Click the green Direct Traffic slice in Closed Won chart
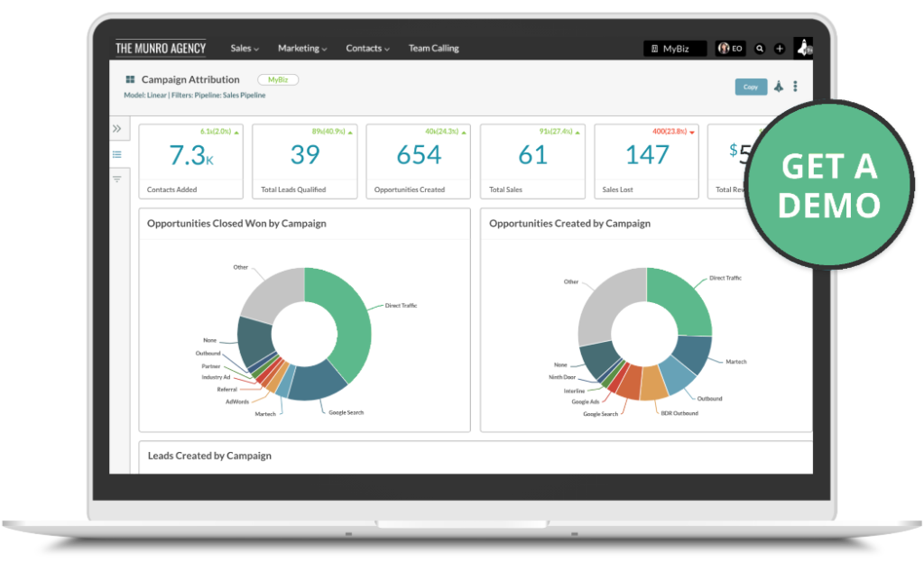This screenshot has width=924, height=563. pos(347,316)
